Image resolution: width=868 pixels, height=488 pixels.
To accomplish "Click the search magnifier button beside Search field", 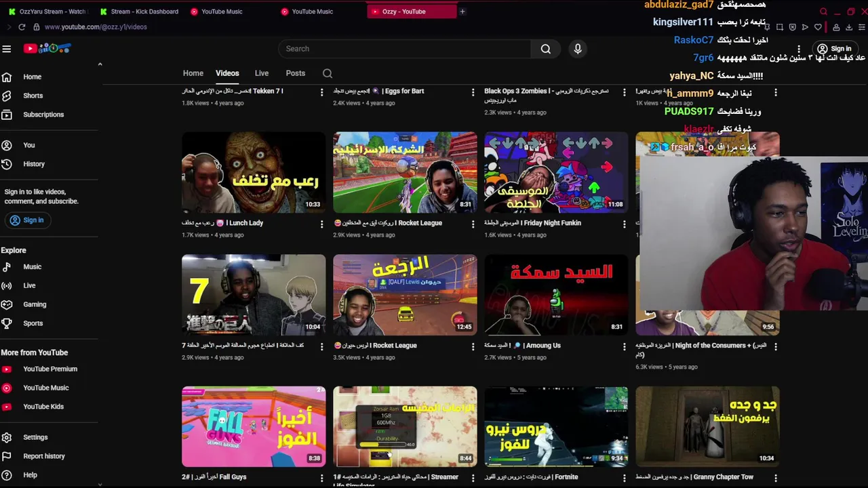I will 545,49.
